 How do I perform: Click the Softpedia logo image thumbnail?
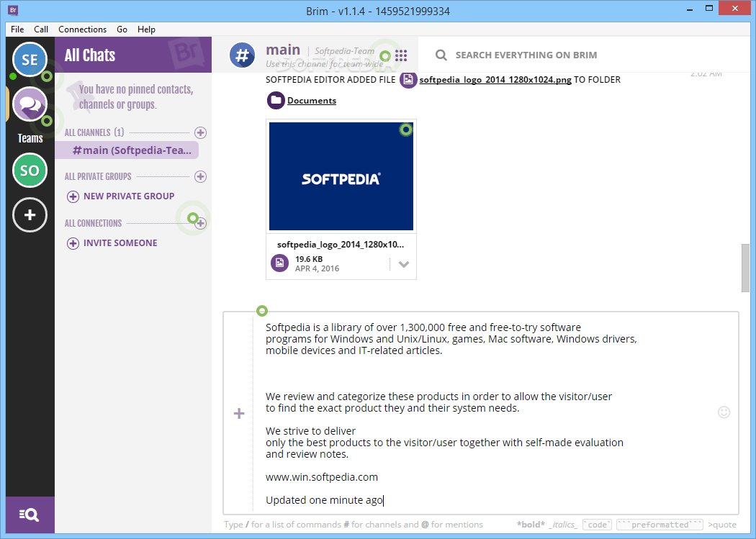tap(341, 176)
